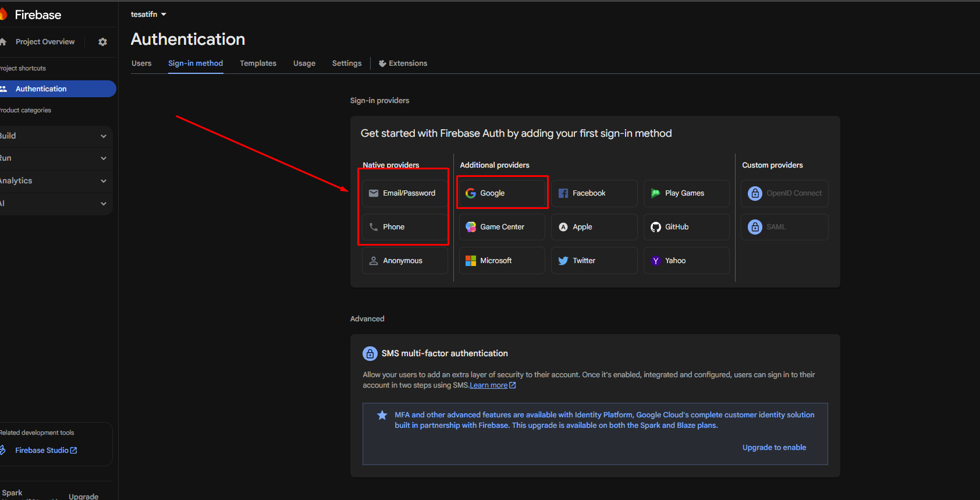Click the Firebase logo text

pyautogui.click(x=38, y=15)
